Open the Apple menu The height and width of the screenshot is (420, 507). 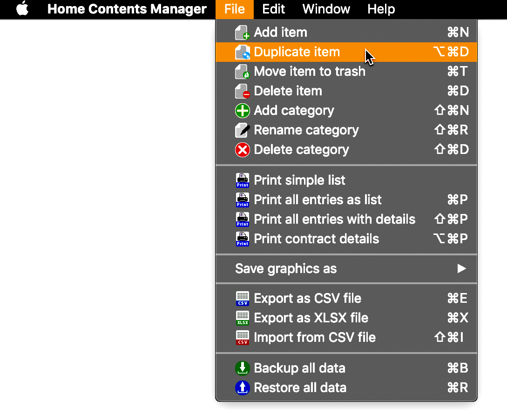pyautogui.click(x=22, y=9)
